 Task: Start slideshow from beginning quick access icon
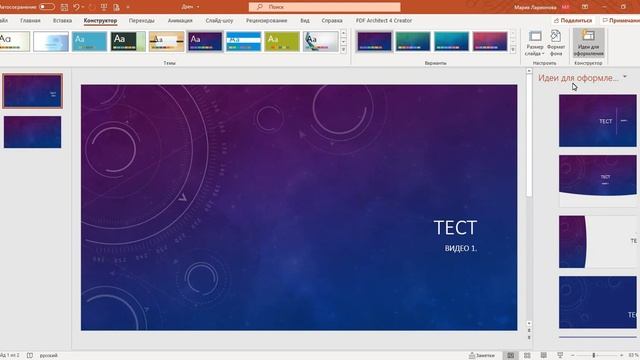(104, 7)
